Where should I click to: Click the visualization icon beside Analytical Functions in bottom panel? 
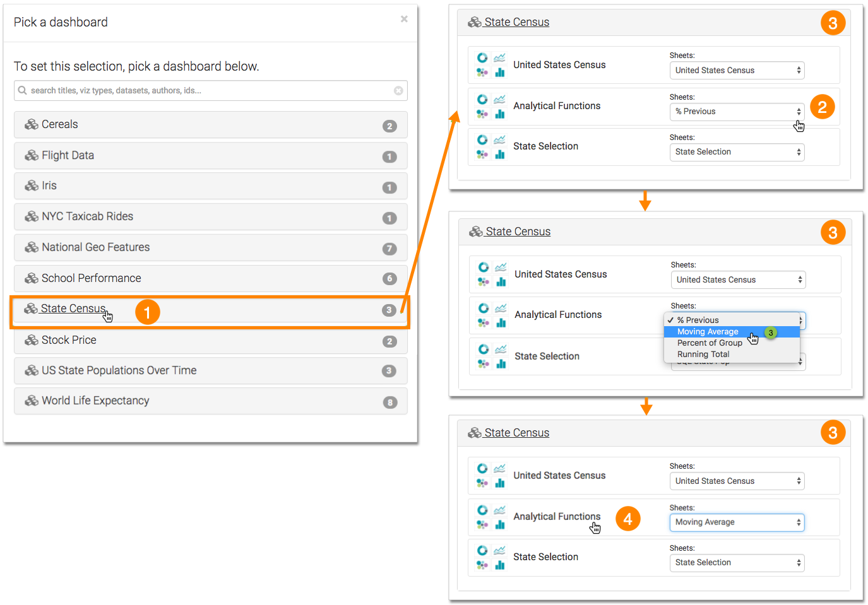click(x=490, y=517)
